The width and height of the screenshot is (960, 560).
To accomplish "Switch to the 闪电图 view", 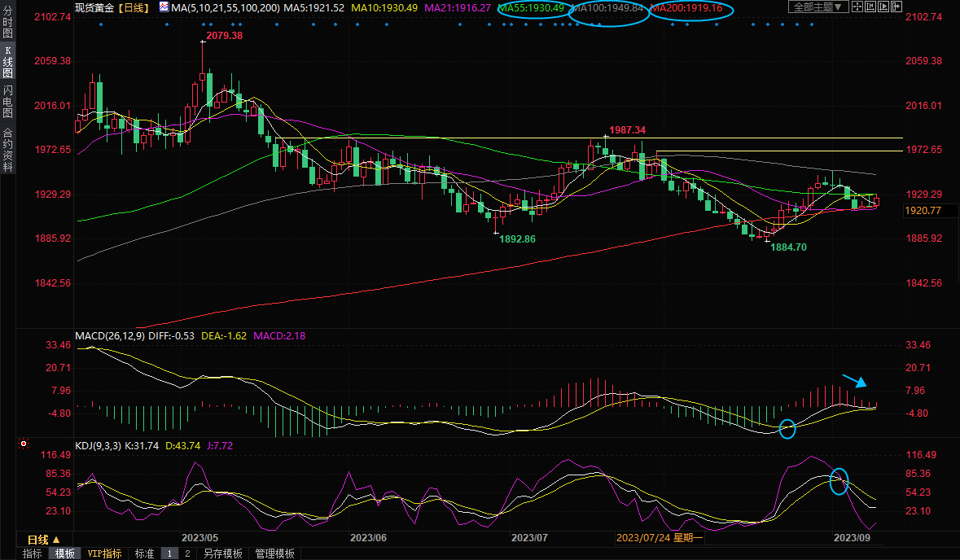I will [7, 102].
